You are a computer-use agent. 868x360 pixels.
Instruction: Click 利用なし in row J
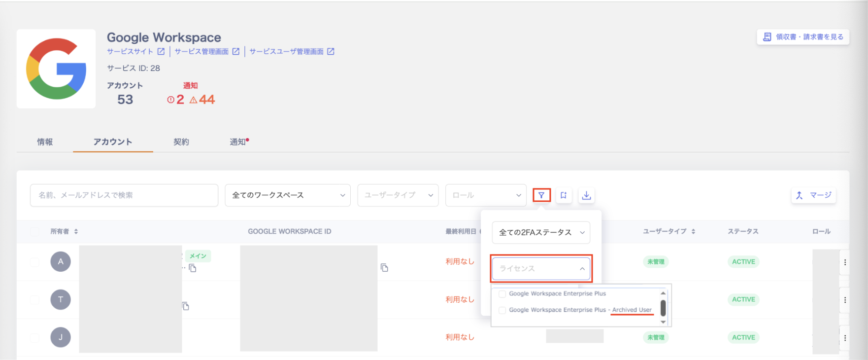coord(460,337)
